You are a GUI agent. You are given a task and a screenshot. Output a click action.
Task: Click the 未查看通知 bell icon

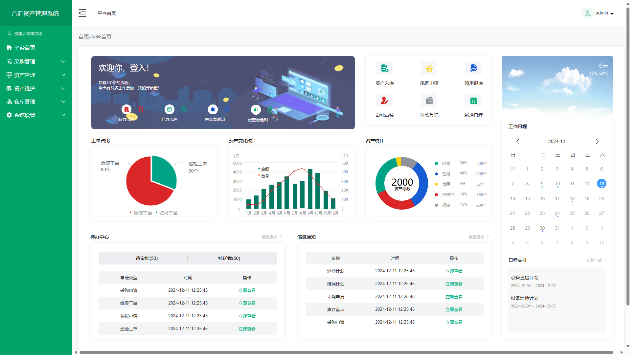pos(213,109)
